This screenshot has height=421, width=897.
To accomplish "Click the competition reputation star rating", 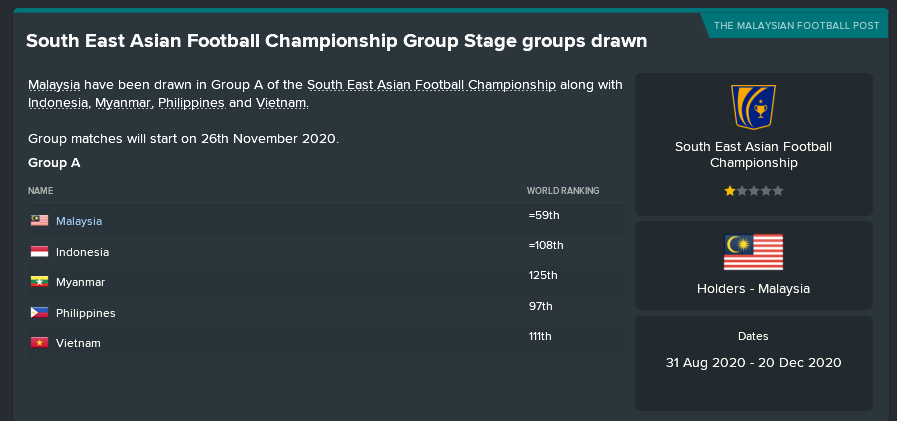I will click(753, 191).
